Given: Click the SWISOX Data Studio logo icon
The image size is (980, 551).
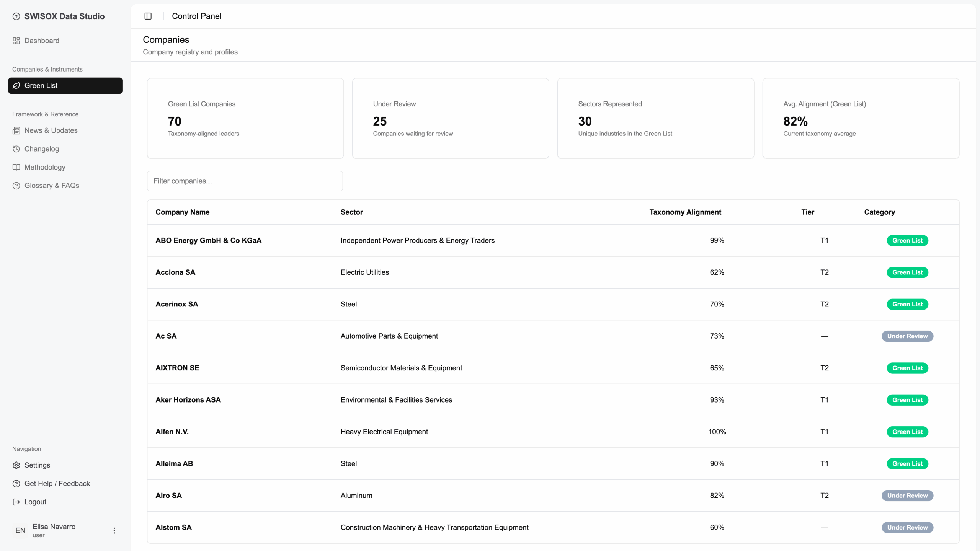Looking at the screenshot, I should click(16, 16).
